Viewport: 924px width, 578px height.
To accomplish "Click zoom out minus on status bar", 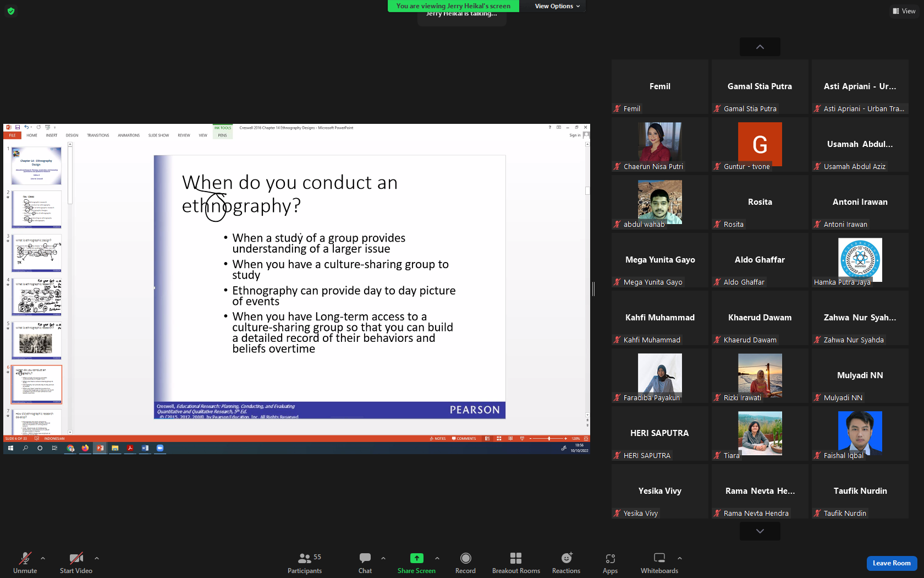I will point(530,439).
